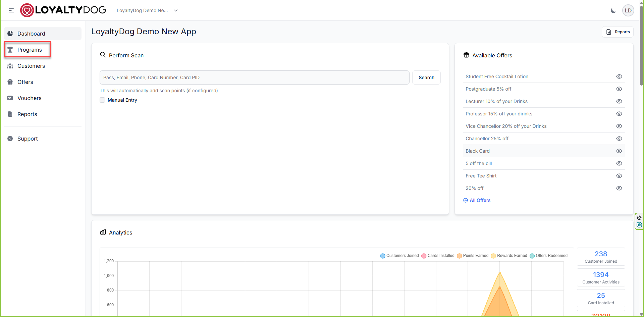Click the Available Offers gift icon
644x317 pixels.
(466, 55)
